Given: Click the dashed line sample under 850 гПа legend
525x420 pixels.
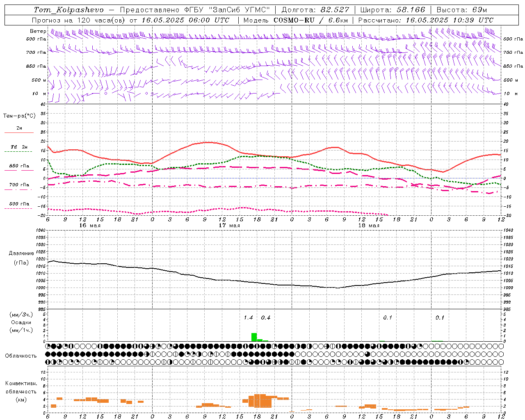Looking at the screenshot, I should point(19,171).
